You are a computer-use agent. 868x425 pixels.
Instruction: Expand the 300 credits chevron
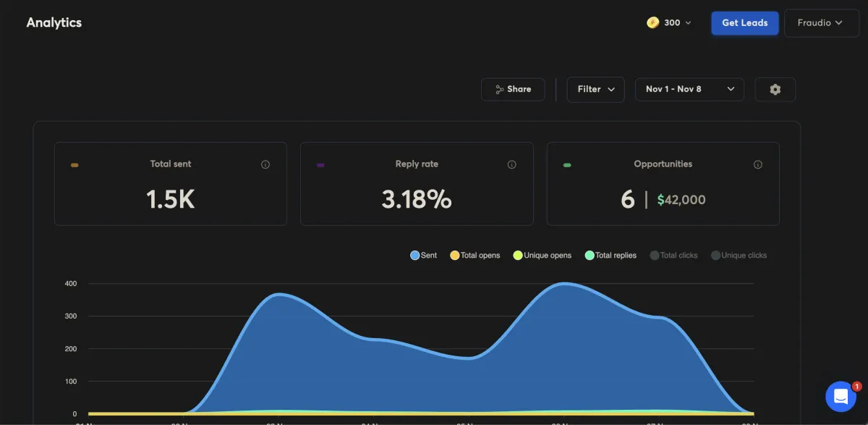point(688,23)
